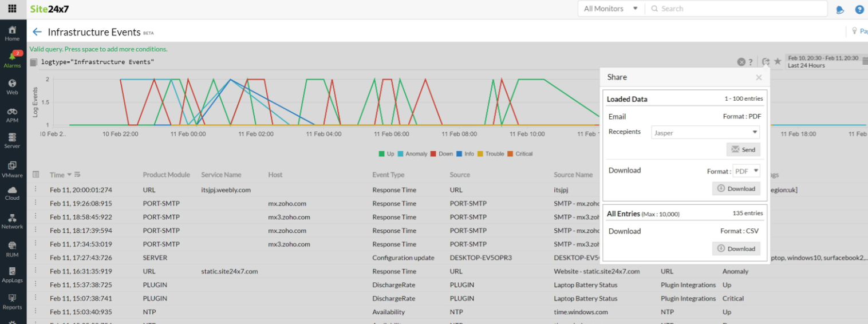Toggle Info series in chart legend
The height and width of the screenshot is (324, 868).
point(465,153)
